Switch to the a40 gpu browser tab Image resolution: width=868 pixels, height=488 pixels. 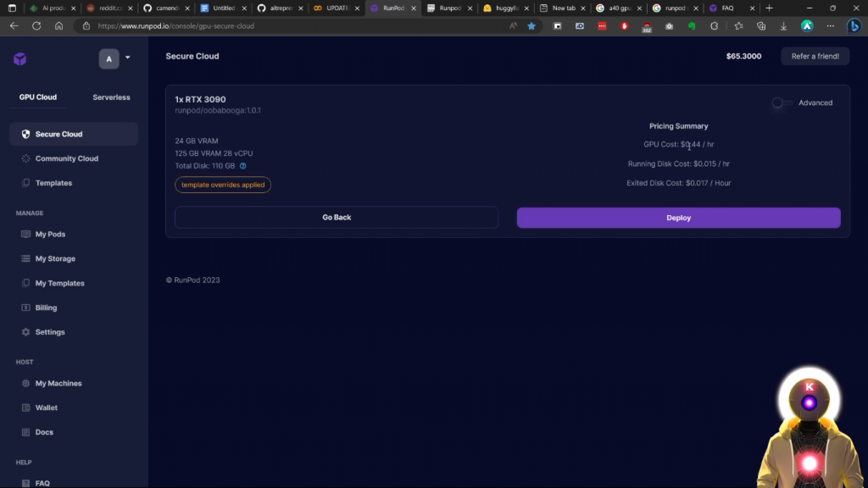coord(619,8)
